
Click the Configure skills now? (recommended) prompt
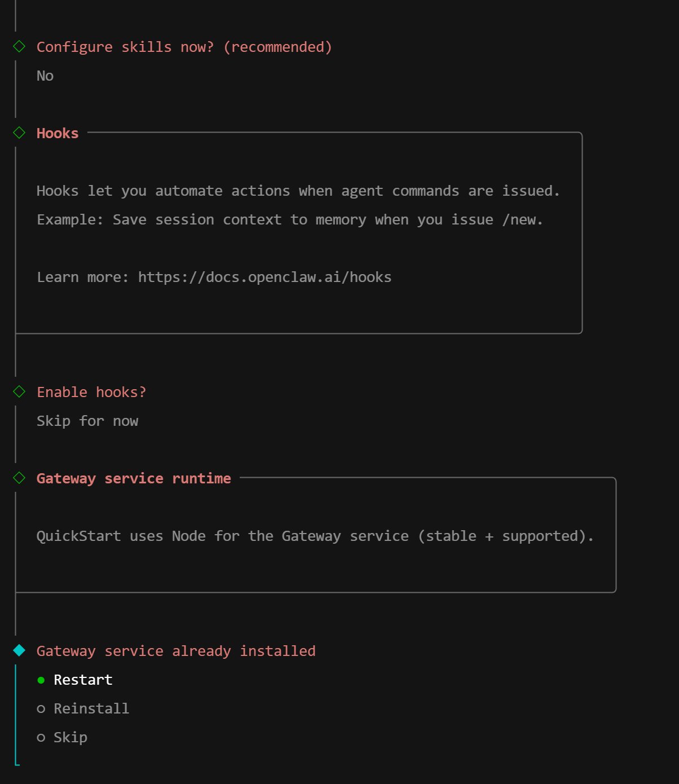tap(184, 47)
